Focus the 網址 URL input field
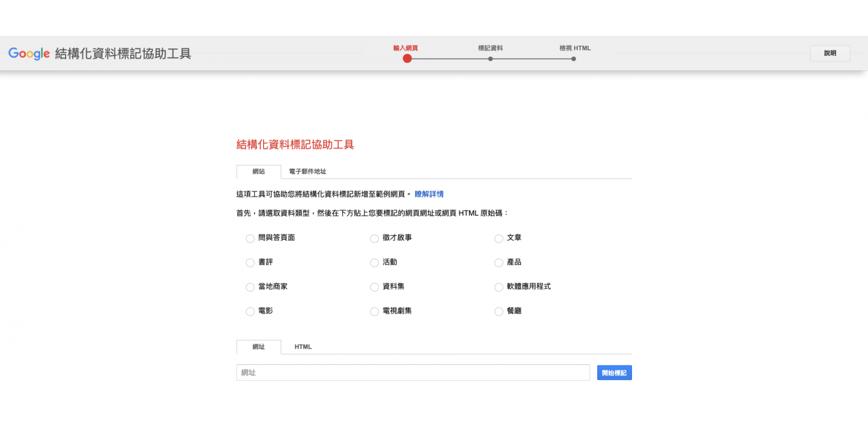 click(413, 373)
